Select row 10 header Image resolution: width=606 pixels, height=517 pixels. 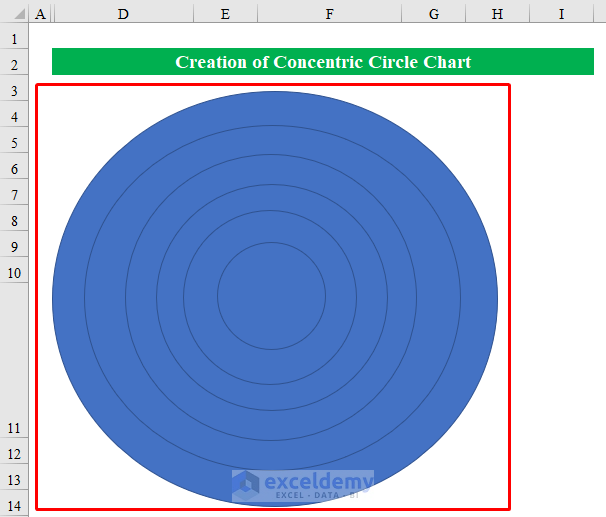[14, 270]
